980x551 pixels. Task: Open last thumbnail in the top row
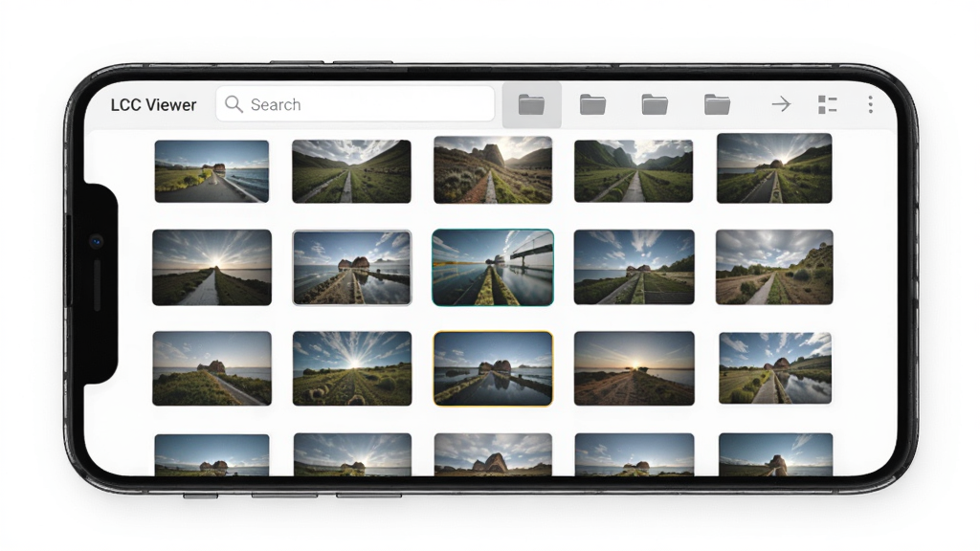774,168
